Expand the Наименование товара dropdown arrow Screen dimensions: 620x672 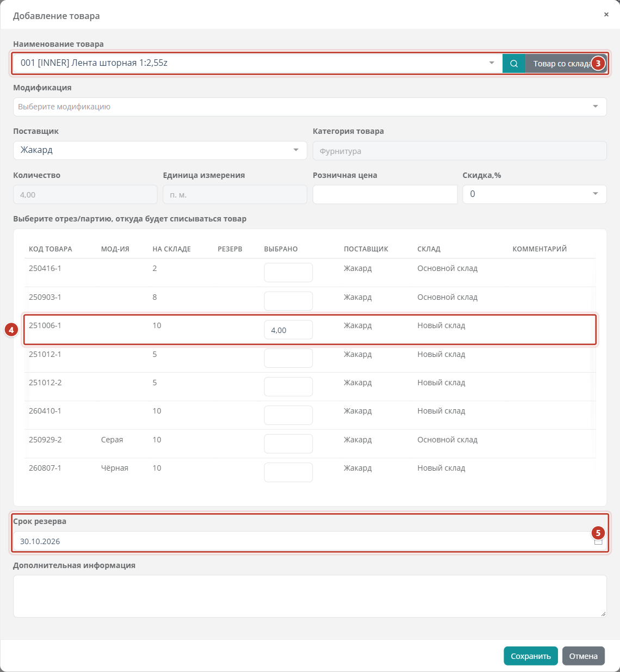tap(492, 63)
